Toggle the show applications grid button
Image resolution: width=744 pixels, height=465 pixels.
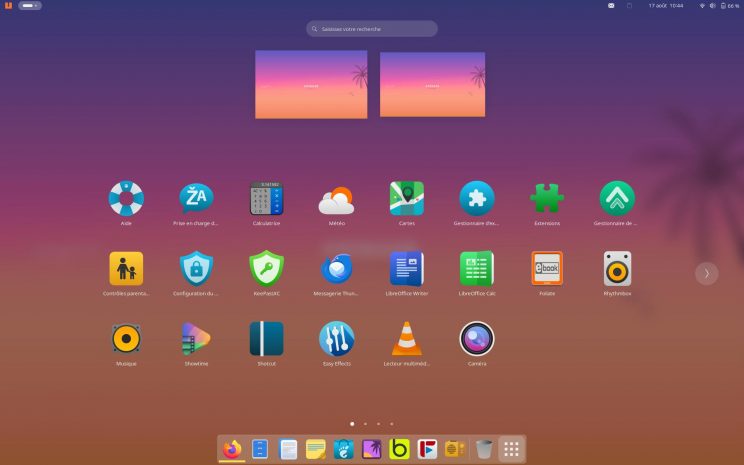pos(512,449)
